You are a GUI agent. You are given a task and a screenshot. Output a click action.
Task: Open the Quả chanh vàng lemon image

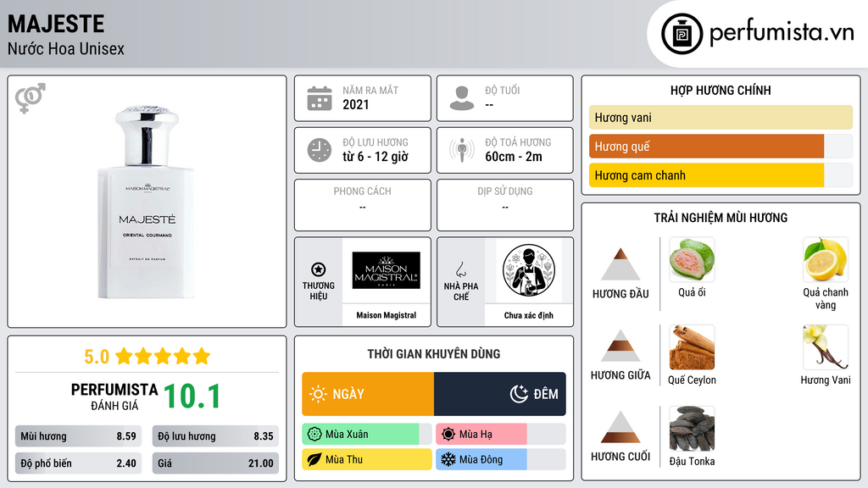826,259
